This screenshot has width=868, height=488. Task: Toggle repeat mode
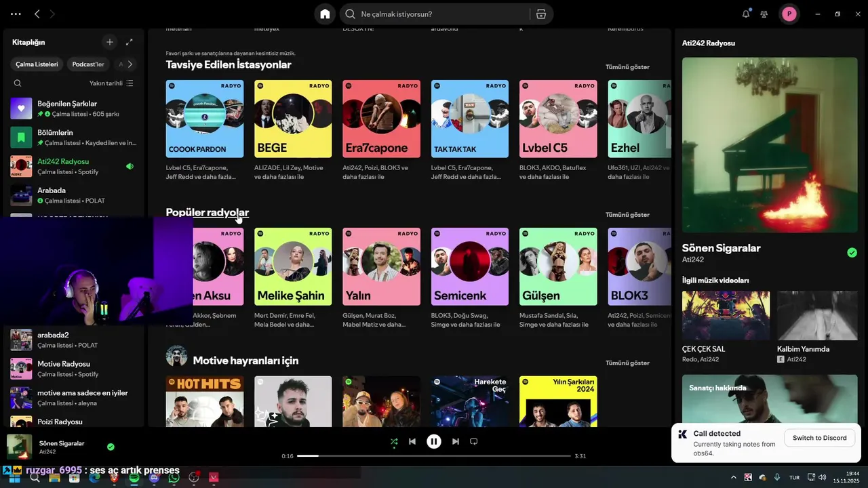tap(474, 441)
